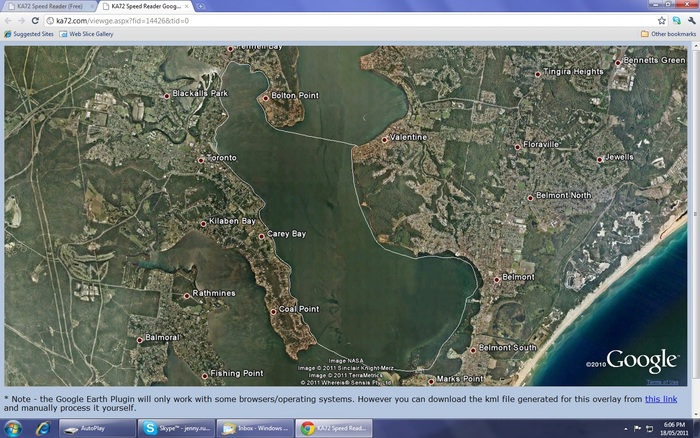
Task: Click the browser forward arrow button
Action: [x=20, y=20]
